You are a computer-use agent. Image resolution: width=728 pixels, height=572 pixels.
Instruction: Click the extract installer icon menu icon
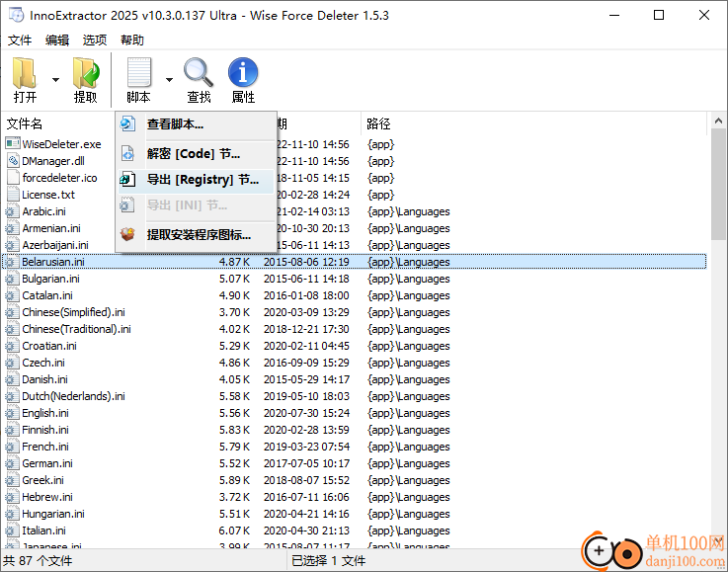[127, 233]
